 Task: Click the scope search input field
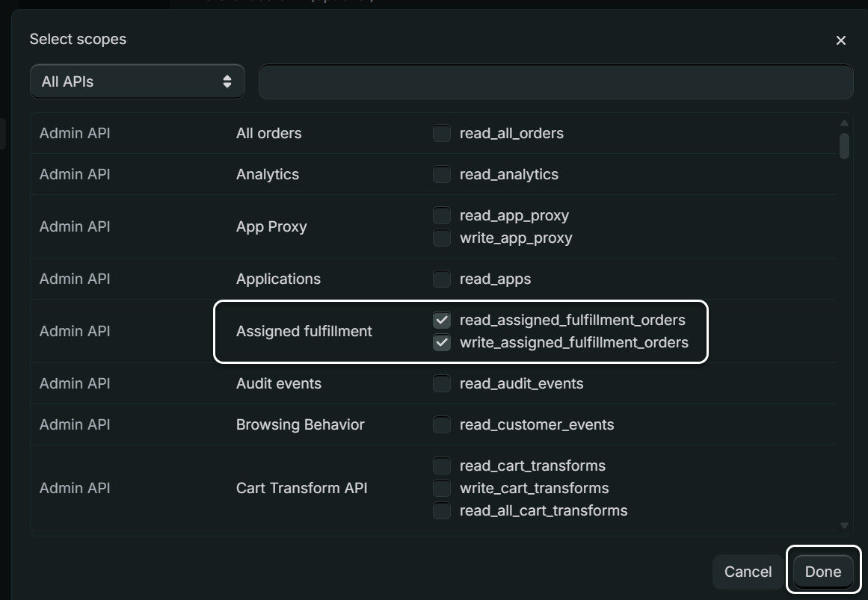coord(555,81)
